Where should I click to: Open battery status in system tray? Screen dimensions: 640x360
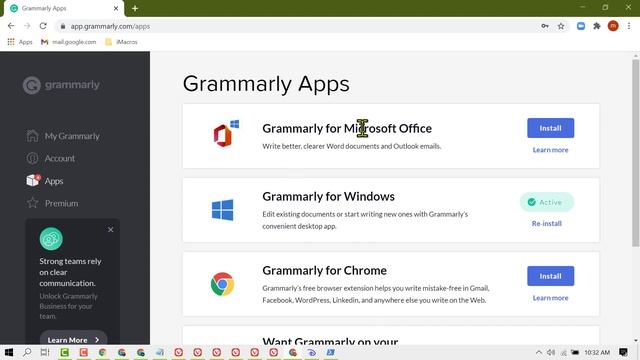(575, 352)
